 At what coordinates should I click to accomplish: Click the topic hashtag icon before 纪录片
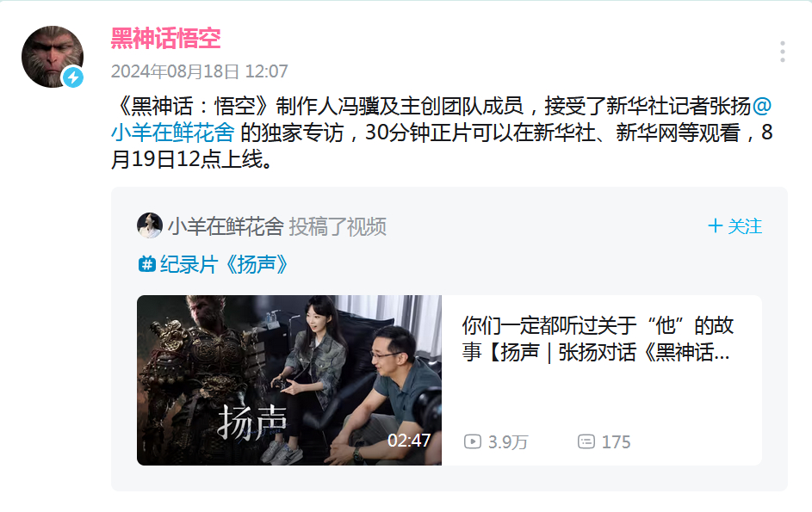pos(147,264)
